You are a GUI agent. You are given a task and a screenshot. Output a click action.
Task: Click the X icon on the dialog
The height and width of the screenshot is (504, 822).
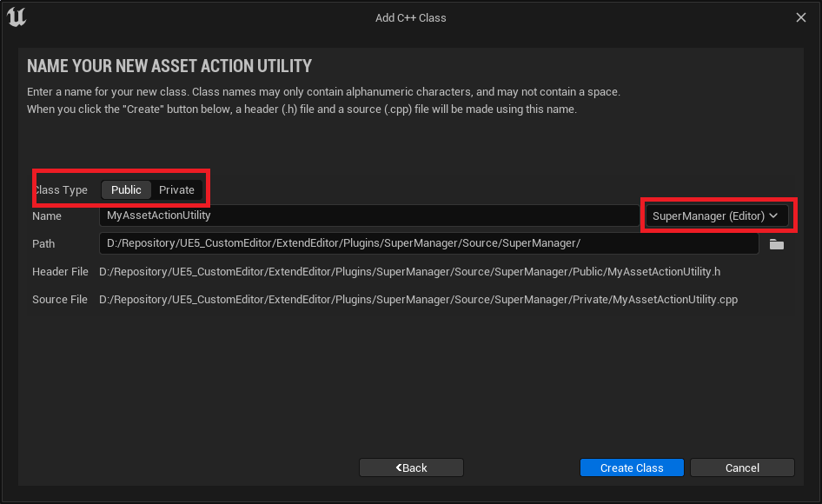coord(800,17)
